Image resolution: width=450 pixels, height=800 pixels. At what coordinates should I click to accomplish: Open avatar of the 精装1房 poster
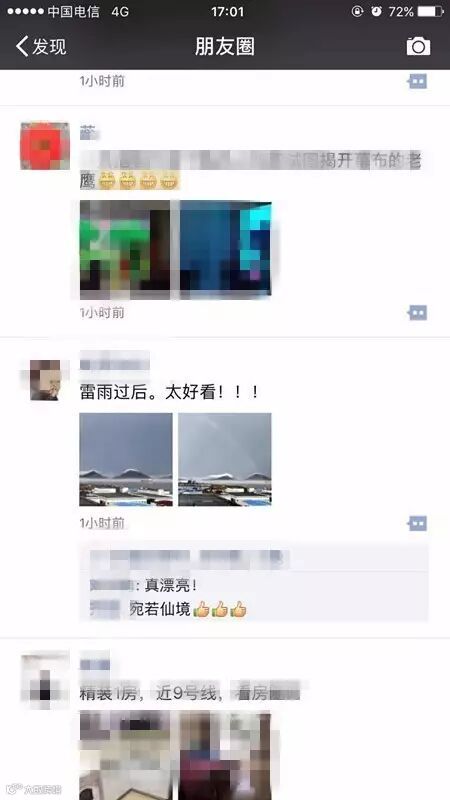point(45,679)
